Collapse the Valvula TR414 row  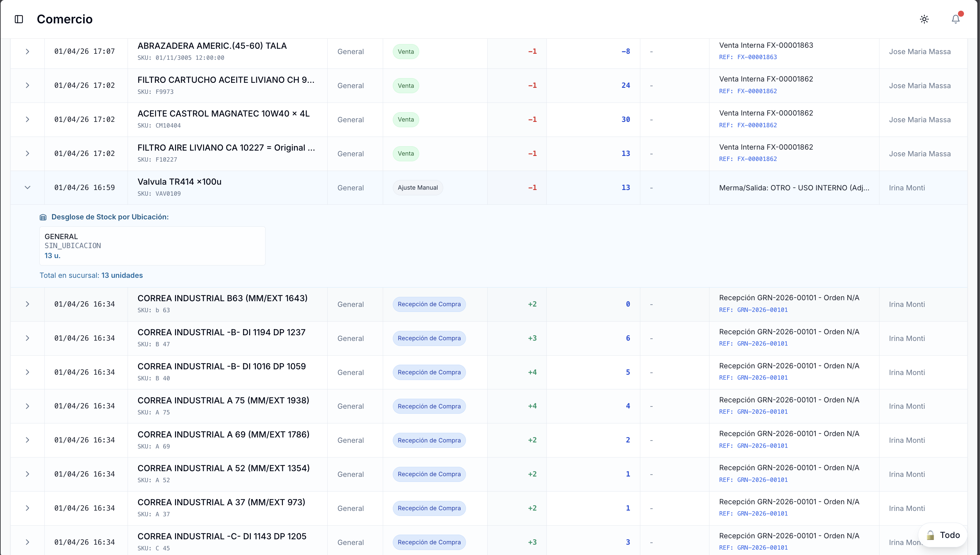click(x=27, y=188)
